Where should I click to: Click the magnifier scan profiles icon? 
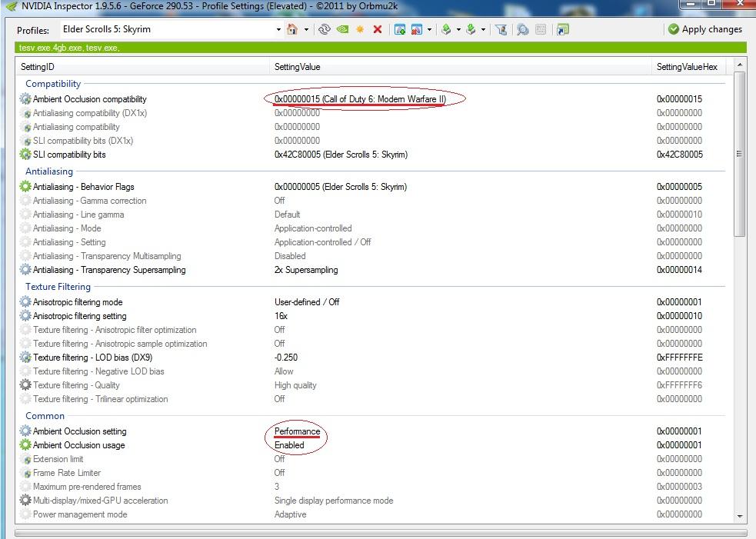pyautogui.click(x=522, y=29)
